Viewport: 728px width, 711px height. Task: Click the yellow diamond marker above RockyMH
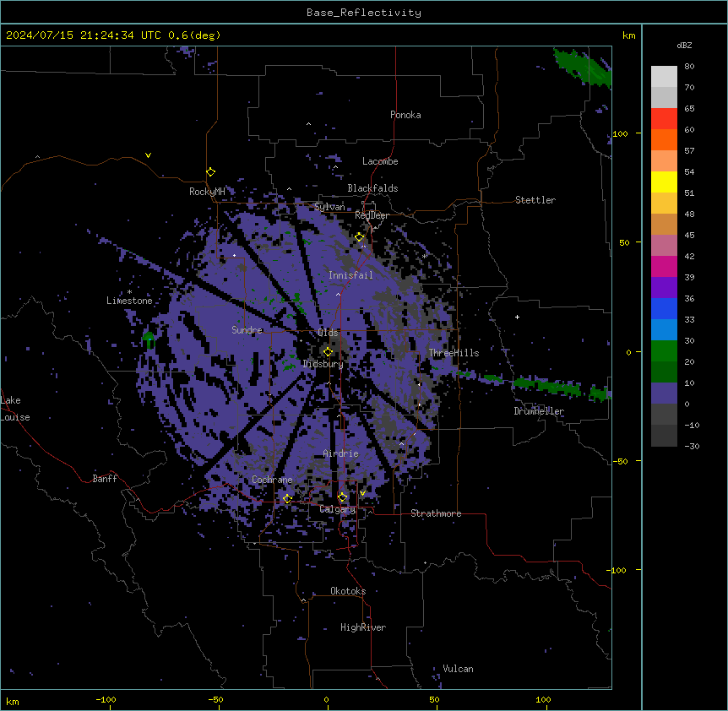(210, 172)
